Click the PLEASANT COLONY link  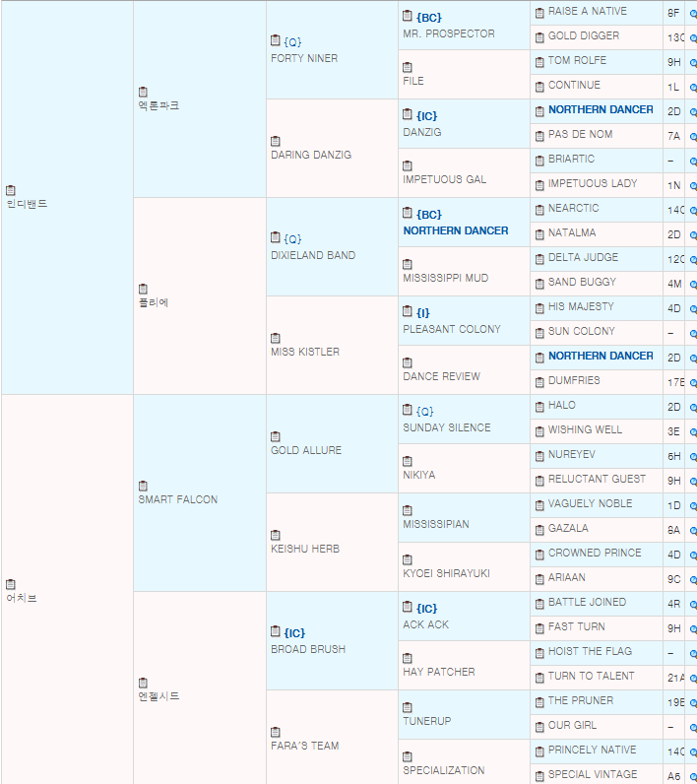(451, 329)
